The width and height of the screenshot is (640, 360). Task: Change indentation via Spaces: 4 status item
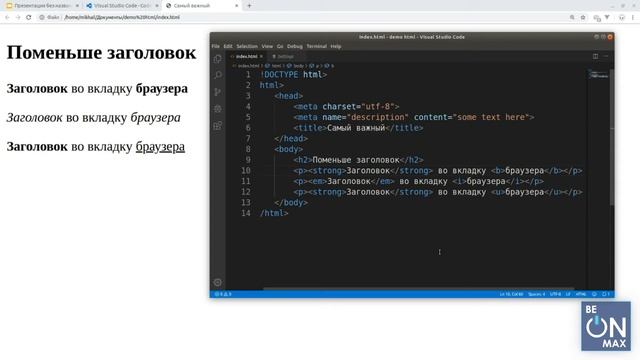coord(536,294)
